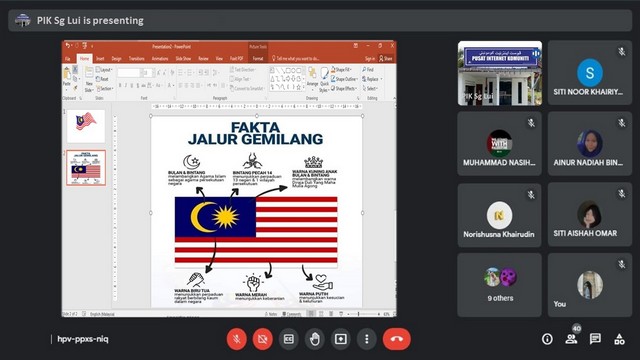The image size is (640, 360).
Task: Open more options three-dot menu
Action: (x=367, y=339)
